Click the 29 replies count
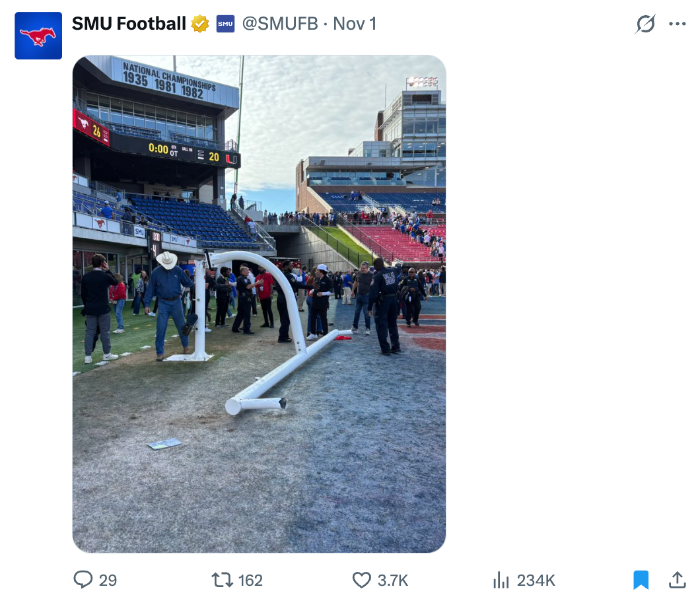This screenshot has height=601, width=700. click(108, 581)
